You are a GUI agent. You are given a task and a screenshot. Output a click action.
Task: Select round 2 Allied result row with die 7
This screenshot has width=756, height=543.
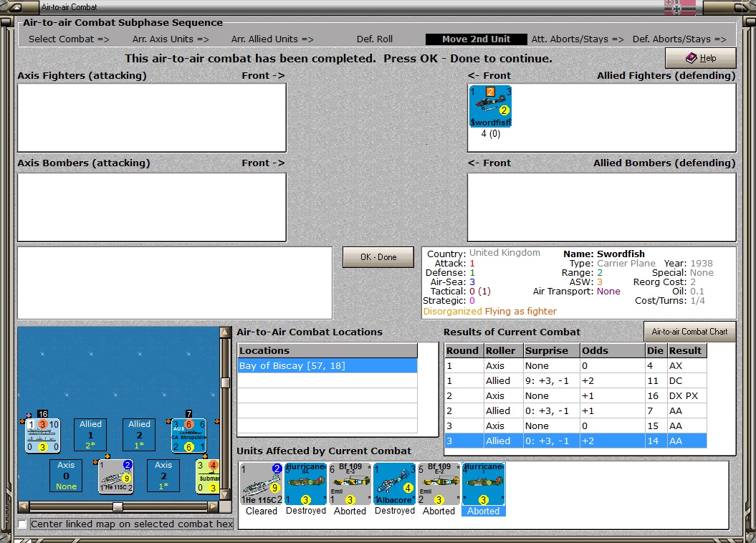point(575,410)
